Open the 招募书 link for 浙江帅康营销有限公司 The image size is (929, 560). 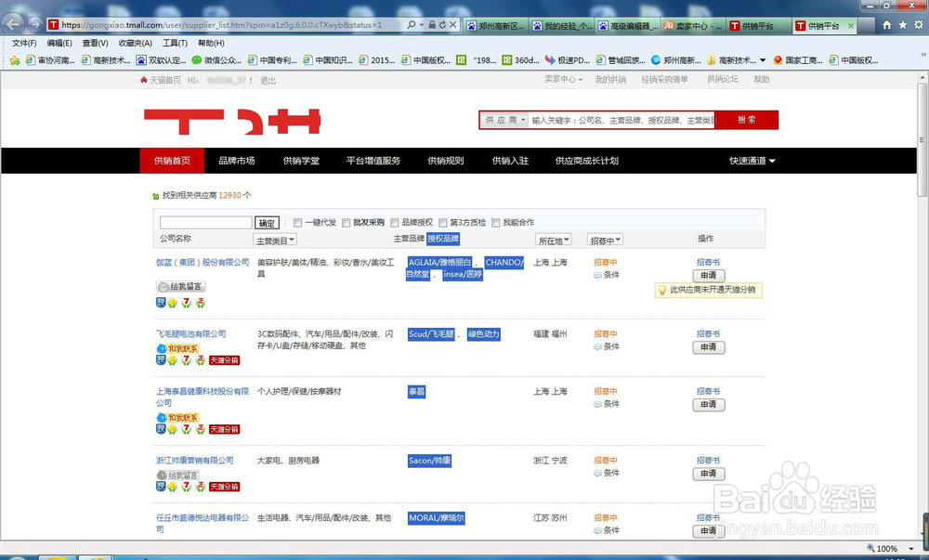point(708,461)
